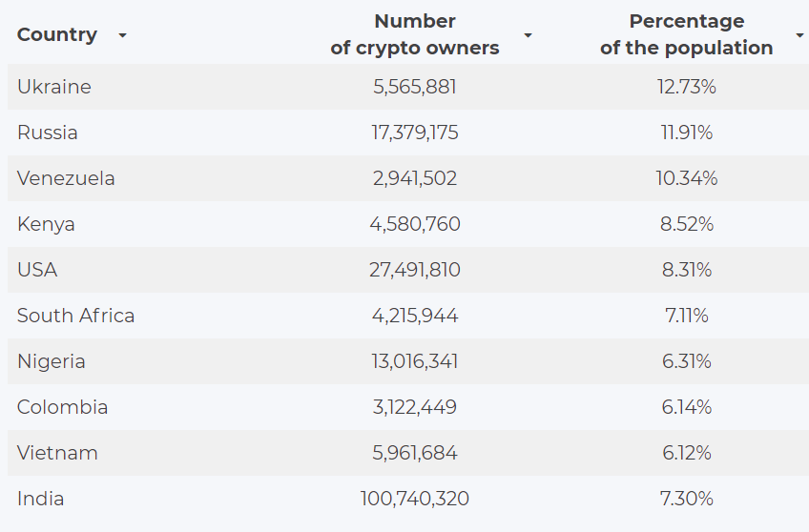809x532 pixels.
Task: Select the India country cell
Action: pos(41,499)
